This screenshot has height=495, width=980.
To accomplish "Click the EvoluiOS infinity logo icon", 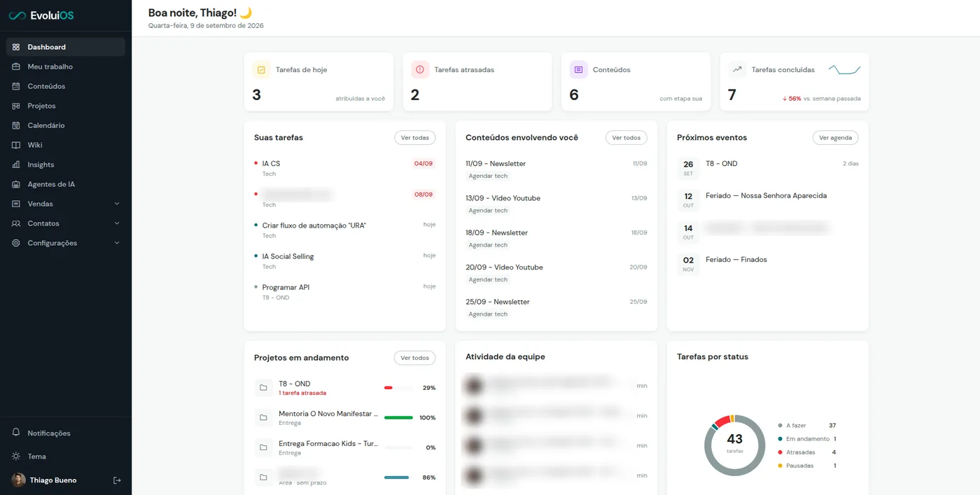I will [x=17, y=15].
